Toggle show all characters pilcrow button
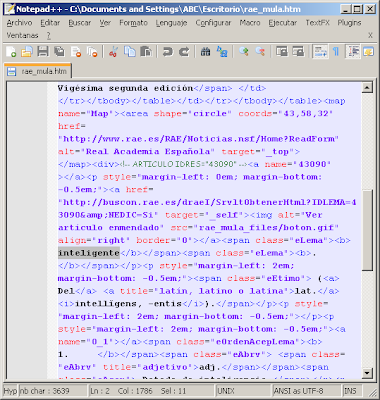Screen dimensions: 380x400 tap(336, 52)
